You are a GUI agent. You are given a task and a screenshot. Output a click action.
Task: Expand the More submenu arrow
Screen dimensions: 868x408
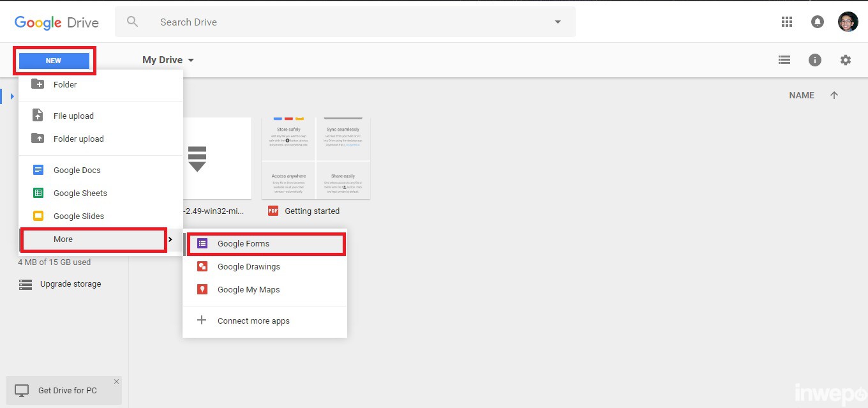coord(170,239)
